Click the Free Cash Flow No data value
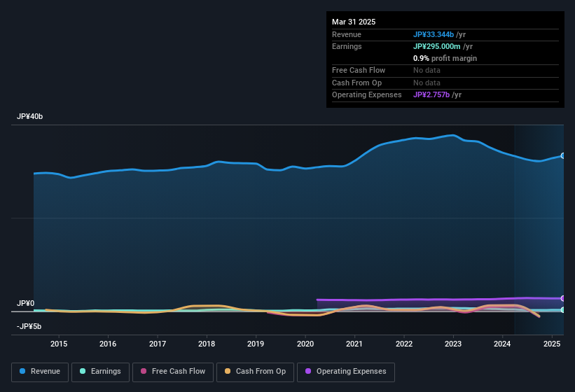The image size is (575, 392). point(427,70)
